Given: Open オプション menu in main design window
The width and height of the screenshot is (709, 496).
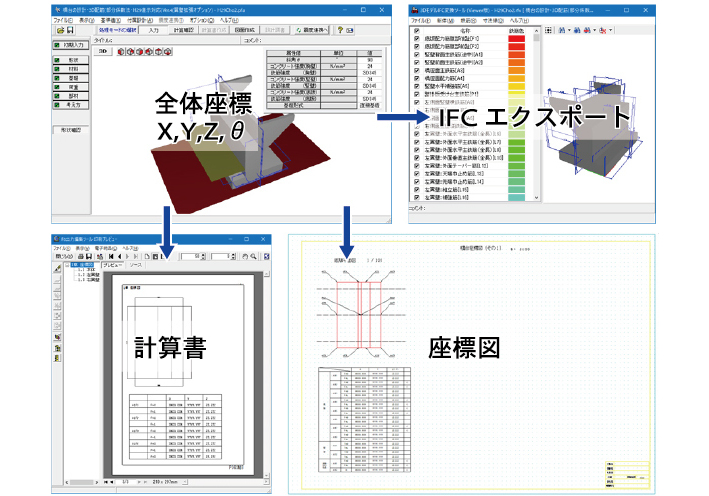Looking at the screenshot, I should [202, 20].
